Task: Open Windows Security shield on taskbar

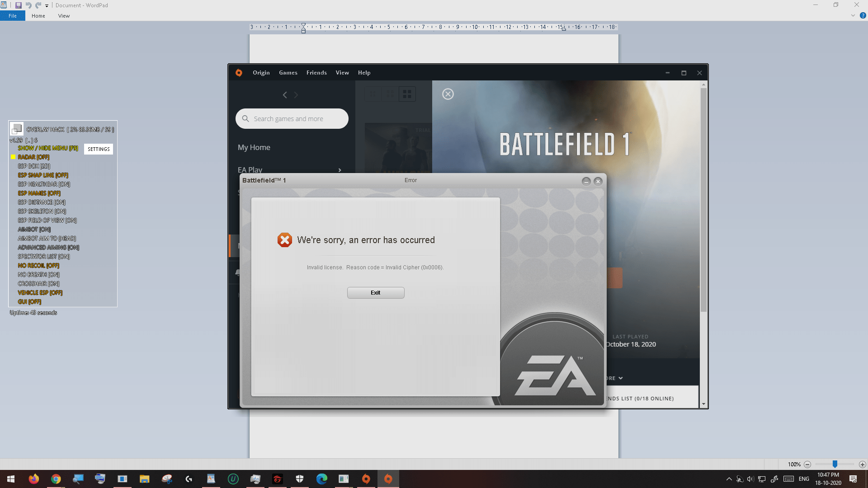Action: 300,479
